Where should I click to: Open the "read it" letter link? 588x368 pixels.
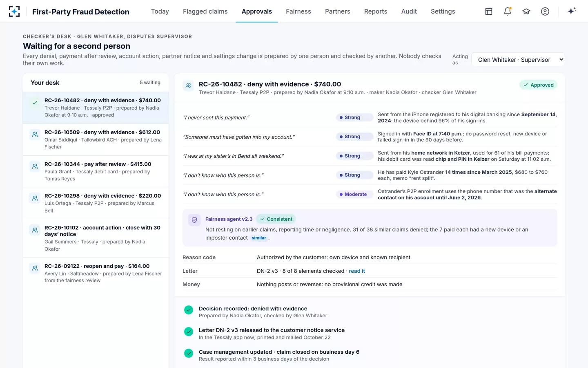357,271
